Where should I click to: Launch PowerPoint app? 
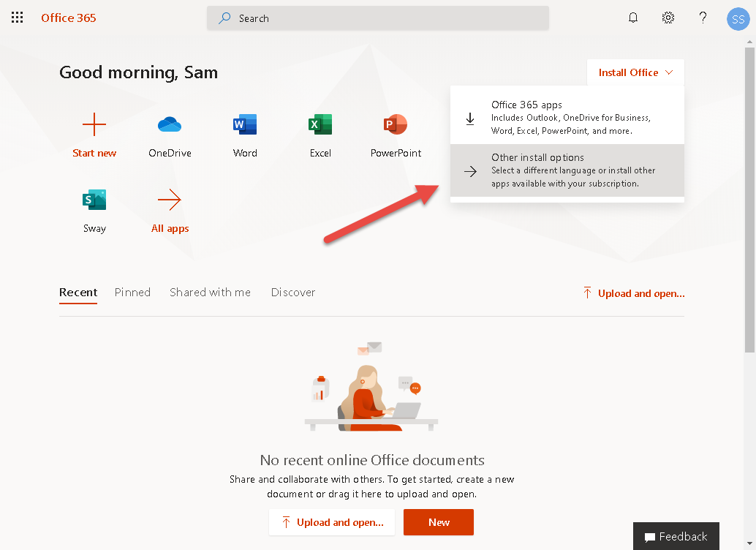click(396, 135)
